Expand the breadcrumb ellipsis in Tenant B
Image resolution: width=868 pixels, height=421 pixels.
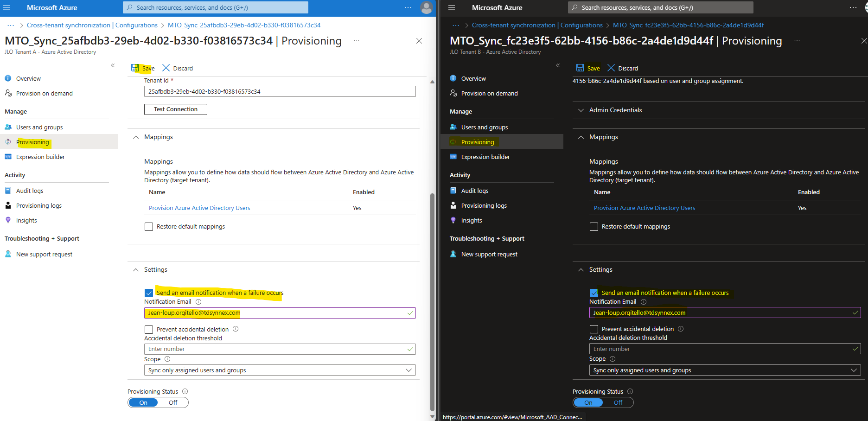[x=456, y=25]
